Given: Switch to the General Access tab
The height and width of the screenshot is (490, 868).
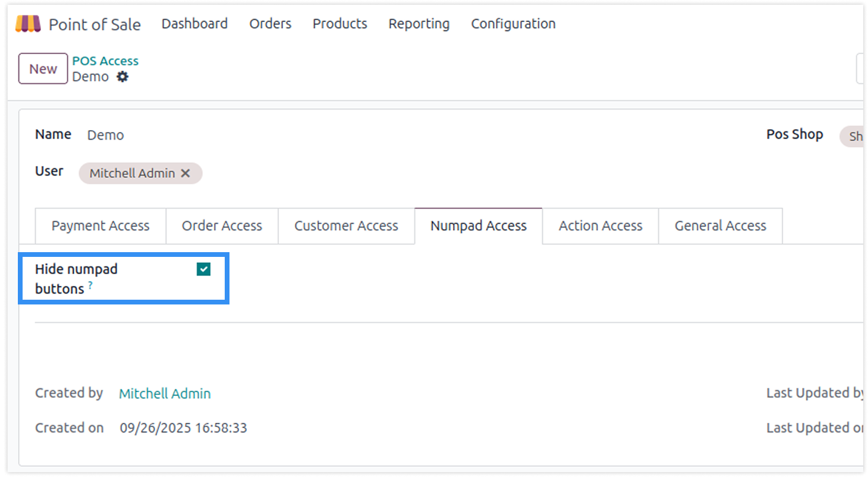Looking at the screenshot, I should 720,226.
